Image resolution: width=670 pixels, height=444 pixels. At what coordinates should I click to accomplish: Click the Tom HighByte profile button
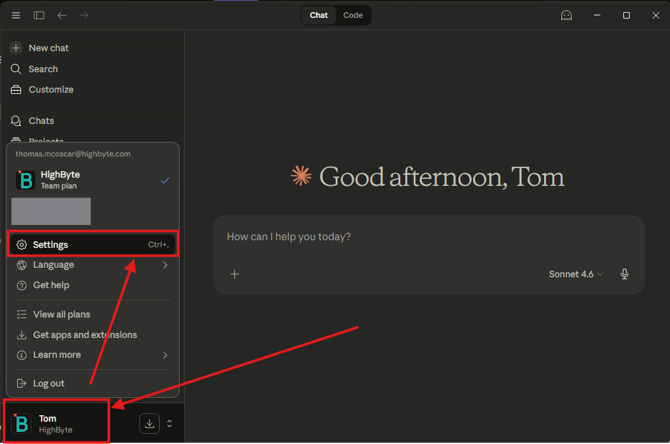pos(56,424)
